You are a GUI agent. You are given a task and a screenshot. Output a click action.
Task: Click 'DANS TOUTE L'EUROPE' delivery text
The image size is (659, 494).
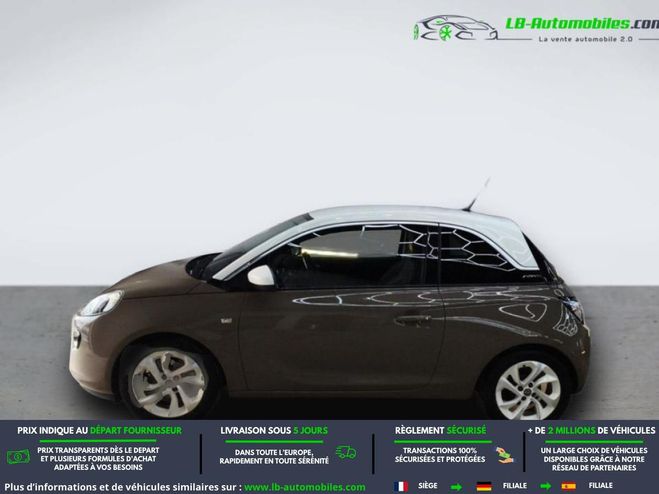[274, 452]
